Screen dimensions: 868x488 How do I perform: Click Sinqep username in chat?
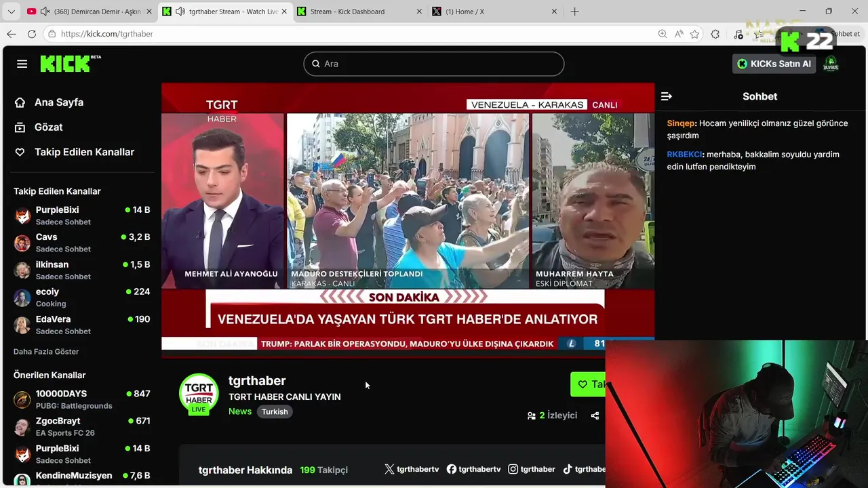click(x=682, y=123)
